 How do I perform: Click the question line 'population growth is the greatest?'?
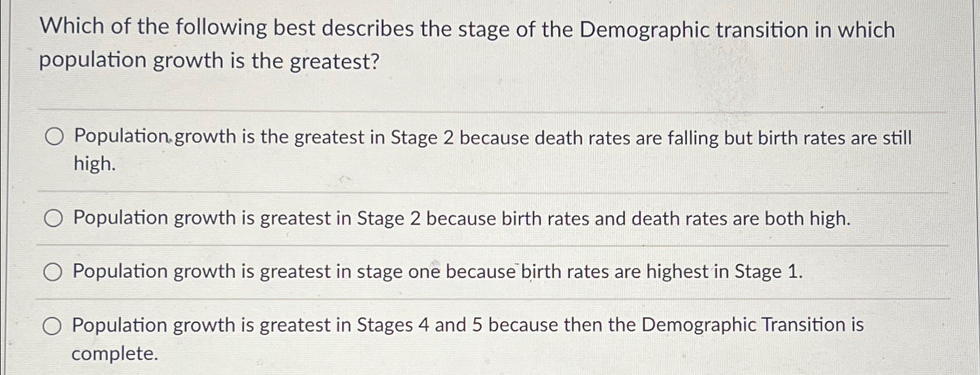(209, 61)
